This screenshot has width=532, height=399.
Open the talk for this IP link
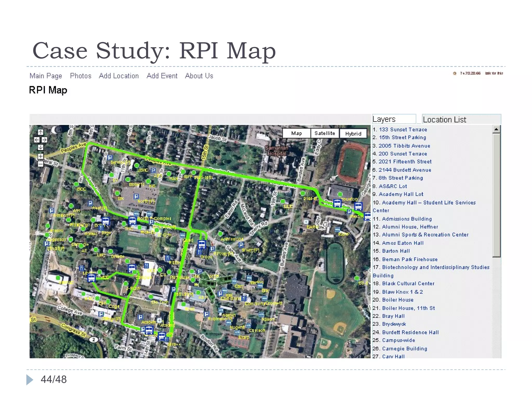(x=494, y=73)
